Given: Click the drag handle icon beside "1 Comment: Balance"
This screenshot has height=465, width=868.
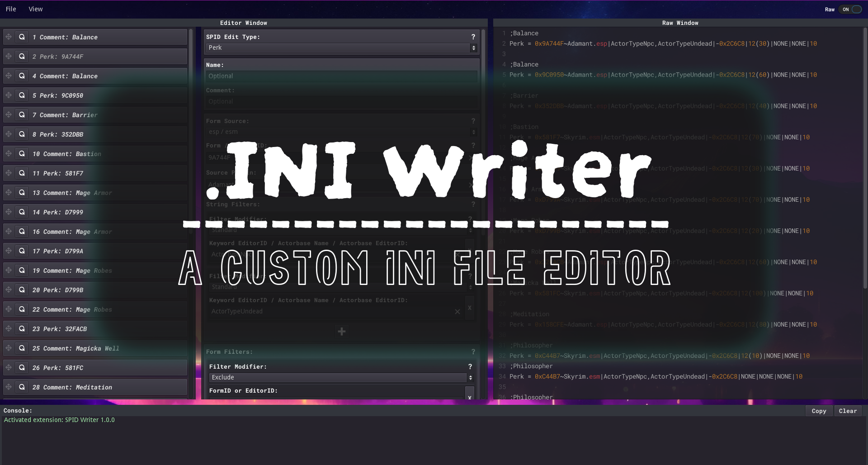Looking at the screenshot, I should point(8,37).
